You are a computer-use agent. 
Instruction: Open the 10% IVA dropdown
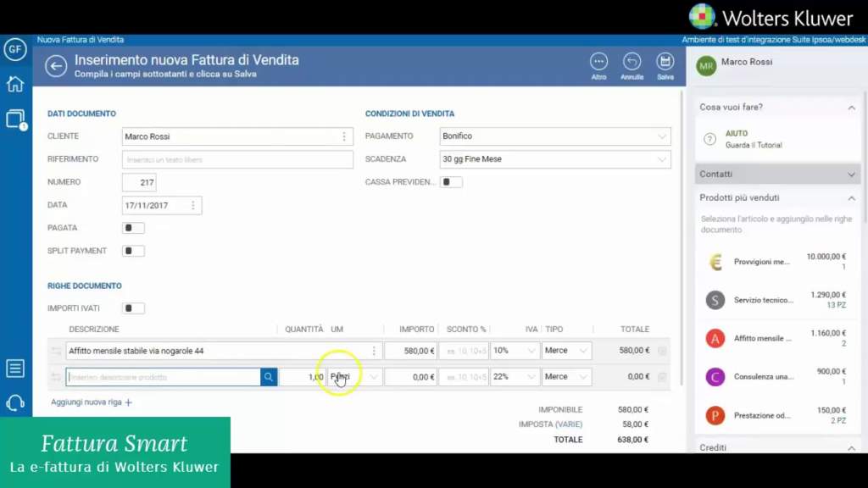pos(515,351)
